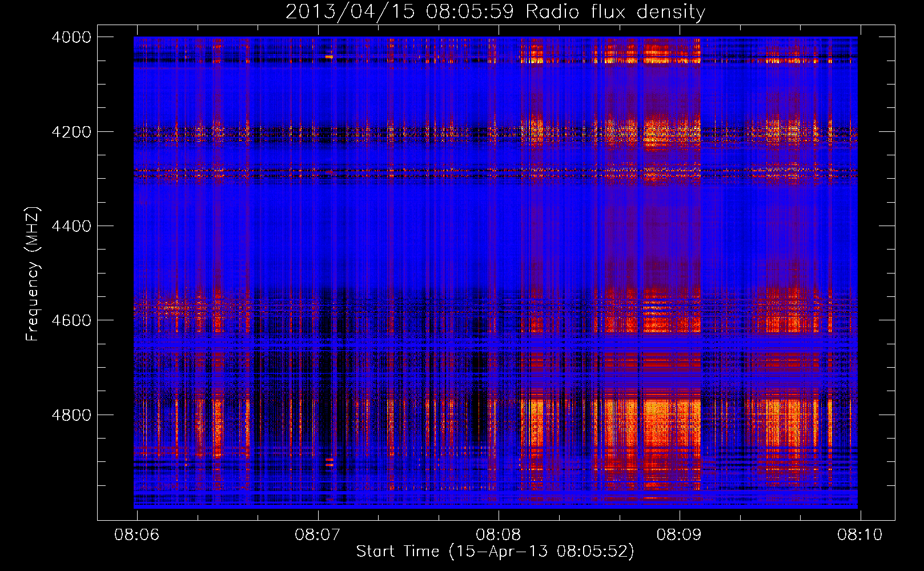Click the 08:09 time axis label
The image size is (924, 571).
[679, 535]
